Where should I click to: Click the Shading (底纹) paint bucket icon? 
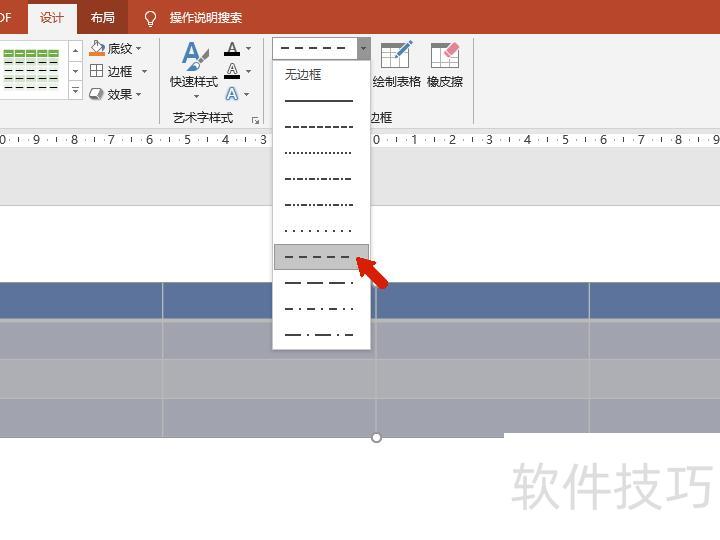[97, 48]
